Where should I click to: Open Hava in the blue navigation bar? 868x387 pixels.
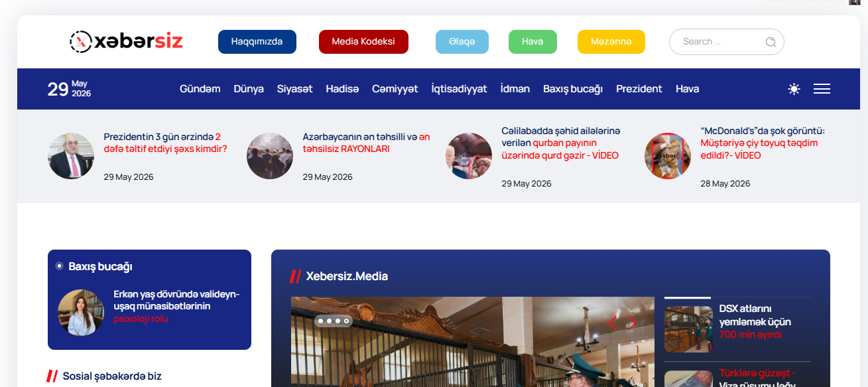[687, 89]
